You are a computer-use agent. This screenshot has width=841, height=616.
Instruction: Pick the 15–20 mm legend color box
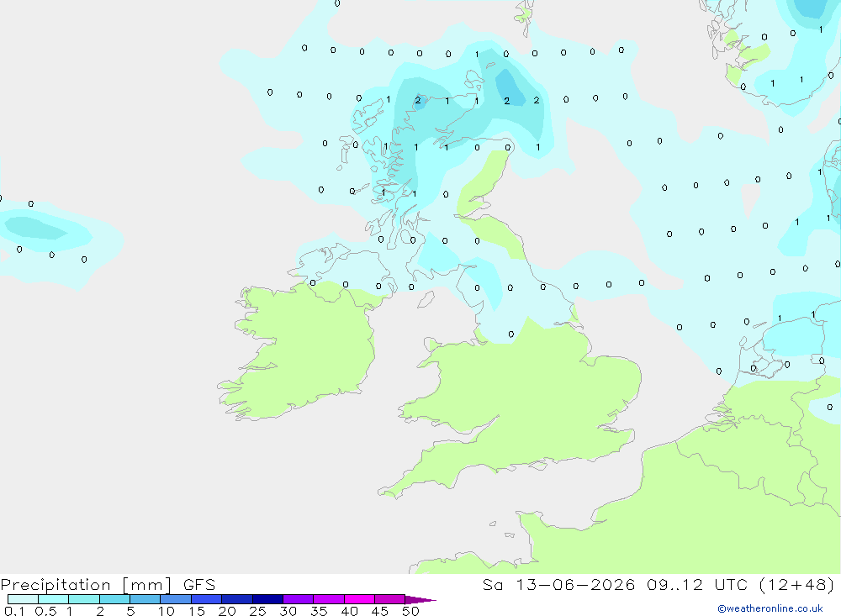click(x=207, y=599)
